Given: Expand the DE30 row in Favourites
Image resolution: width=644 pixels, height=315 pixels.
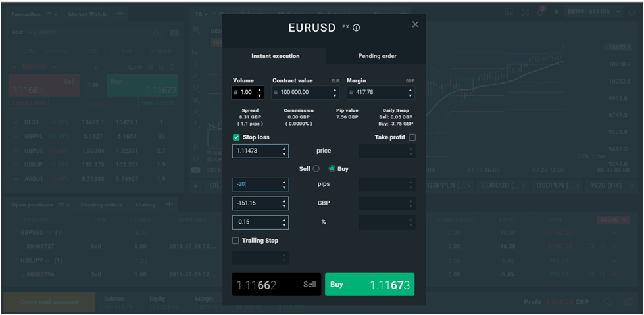Looking at the screenshot, I should 16,122.
